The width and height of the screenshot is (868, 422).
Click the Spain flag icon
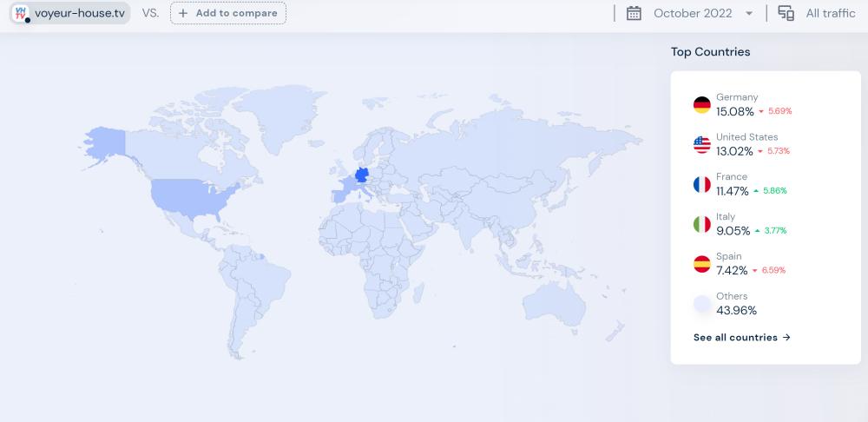[702, 264]
